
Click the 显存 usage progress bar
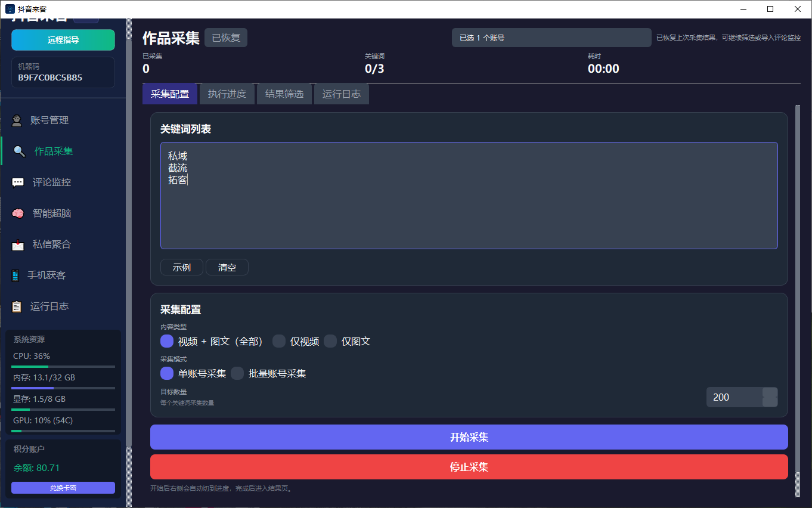(63, 409)
